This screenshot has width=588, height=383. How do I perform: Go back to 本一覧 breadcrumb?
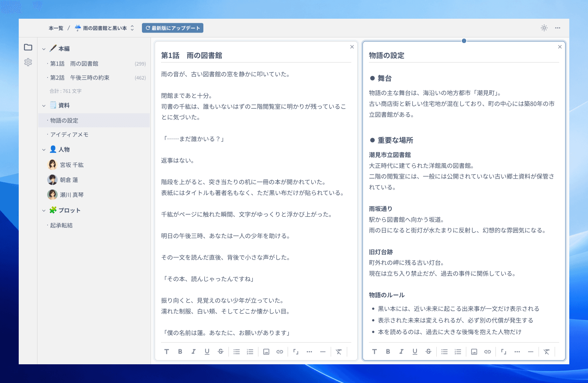coord(56,28)
